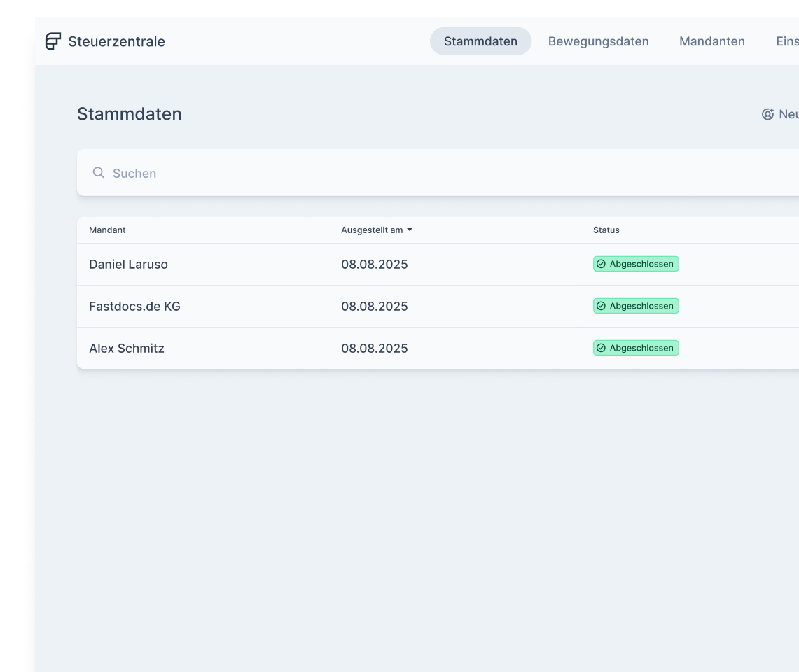Go to the Mandanten tab
This screenshot has width=799, height=672.
pos(711,41)
